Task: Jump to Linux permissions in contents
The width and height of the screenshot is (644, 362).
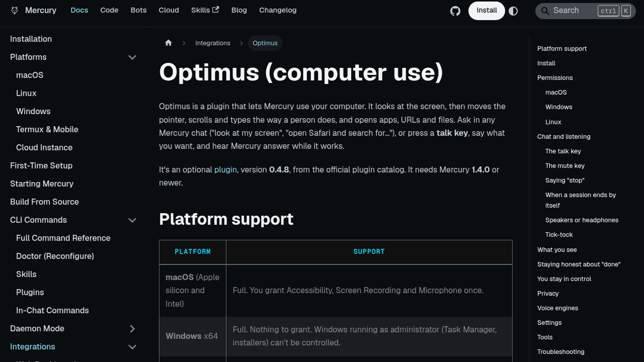Action: (x=553, y=122)
